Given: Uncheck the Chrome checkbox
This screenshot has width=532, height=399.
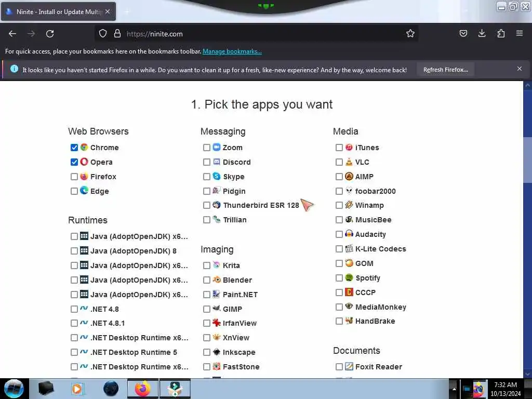Looking at the screenshot, I should pyautogui.click(x=74, y=148).
